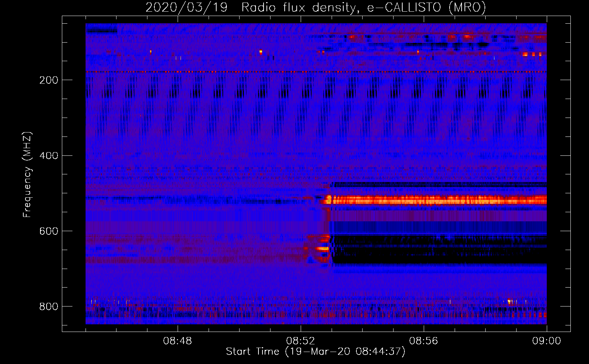Click the 200 frequency tick label
Viewport: 589px width, 364px height.
[x=48, y=80]
